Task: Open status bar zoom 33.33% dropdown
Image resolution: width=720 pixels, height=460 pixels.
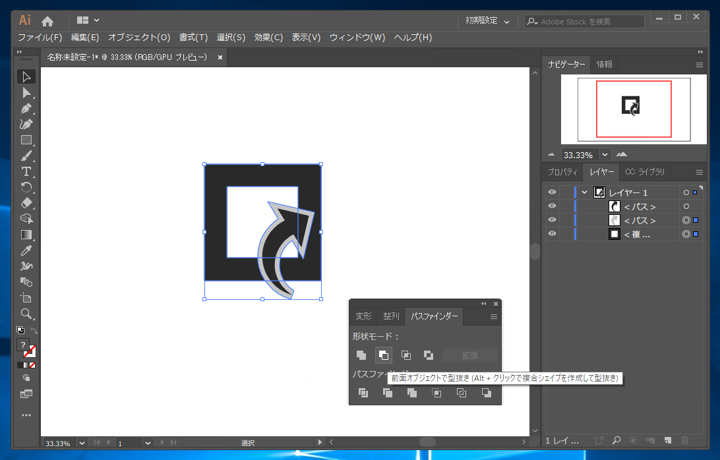Action: 82,443
